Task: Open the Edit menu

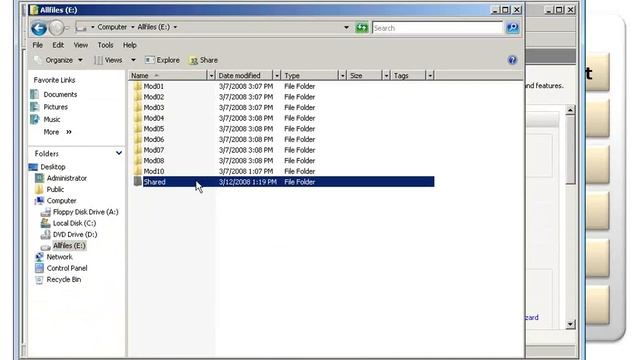Action: tap(58, 45)
